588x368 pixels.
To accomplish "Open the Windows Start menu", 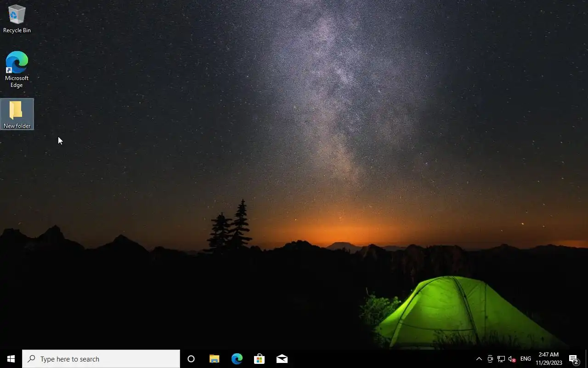I will click(11, 359).
